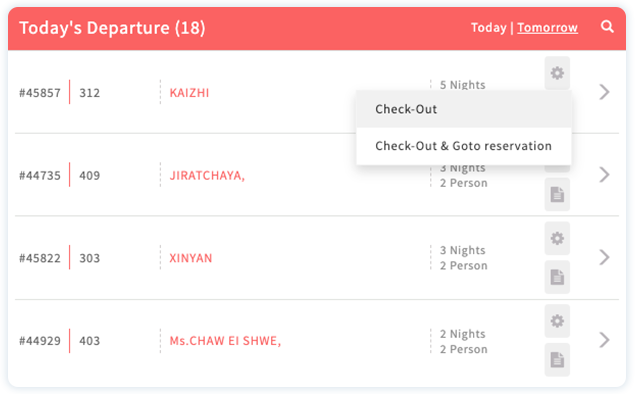635x394 pixels.
Task: Select Check-Out from the dropdown menu
Action: [x=464, y=109]
